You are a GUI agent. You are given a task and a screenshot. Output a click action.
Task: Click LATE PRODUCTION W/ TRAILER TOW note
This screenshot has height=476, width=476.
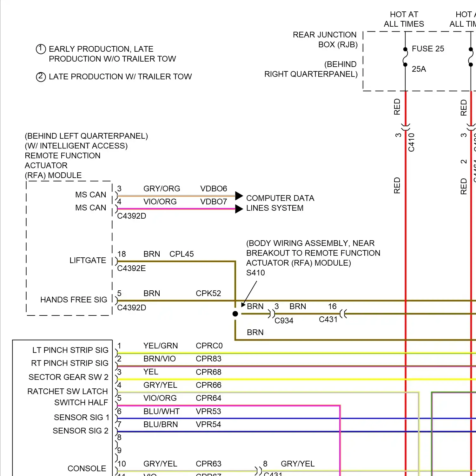120,76
